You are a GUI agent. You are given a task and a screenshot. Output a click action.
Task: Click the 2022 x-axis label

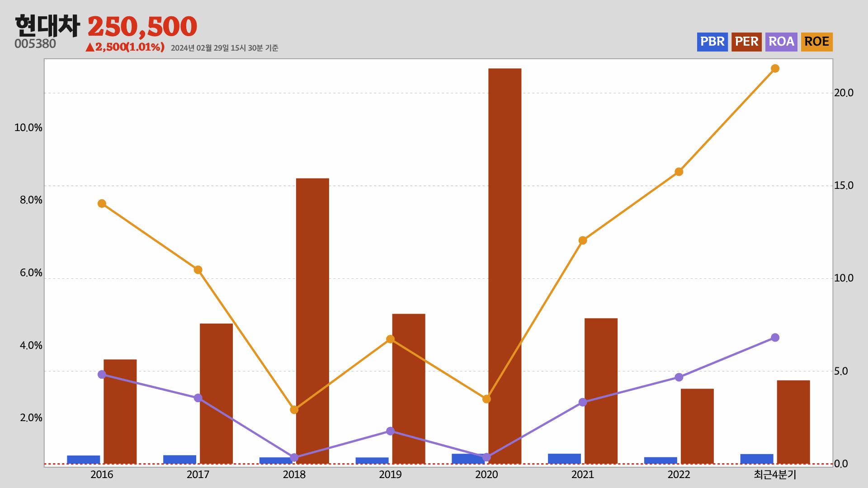[x=679, y=474]
